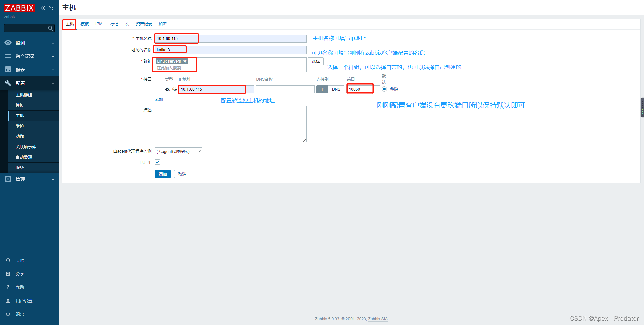This screenshot has height=325, width=644.
Task: Switch to the 加密 tab
Action: coord(163,24)
